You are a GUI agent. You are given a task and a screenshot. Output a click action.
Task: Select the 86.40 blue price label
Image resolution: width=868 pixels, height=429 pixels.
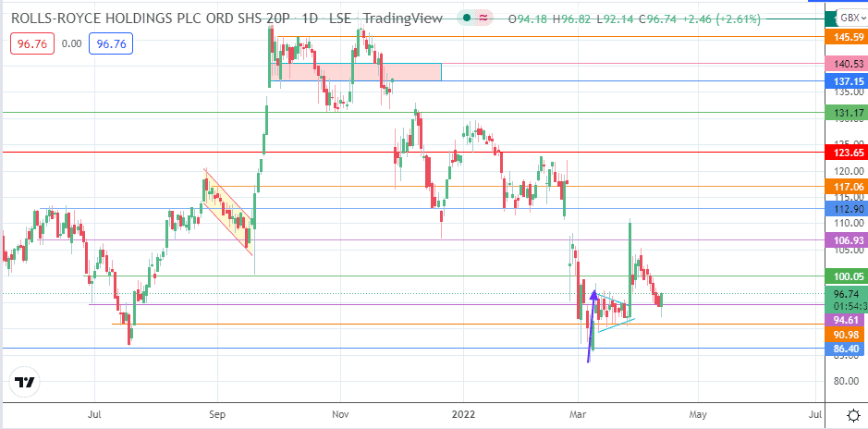844,349
